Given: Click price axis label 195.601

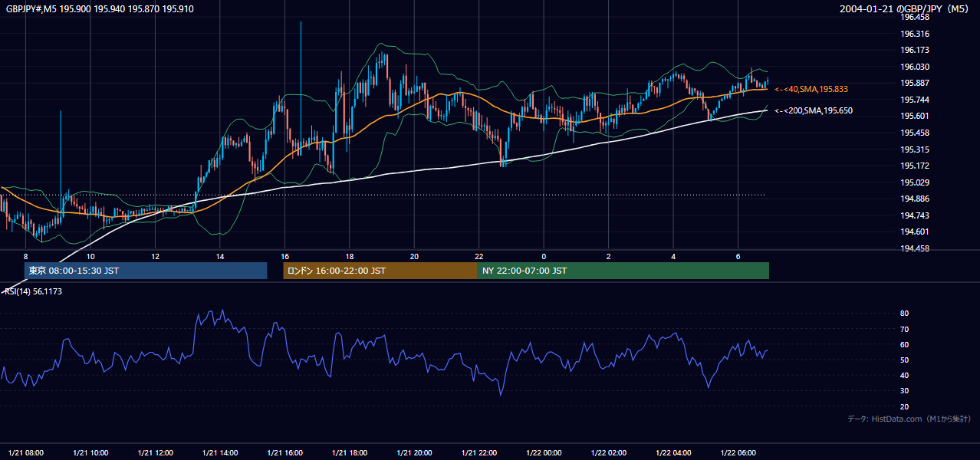Looking at the screenshot, I should [914, 116].
